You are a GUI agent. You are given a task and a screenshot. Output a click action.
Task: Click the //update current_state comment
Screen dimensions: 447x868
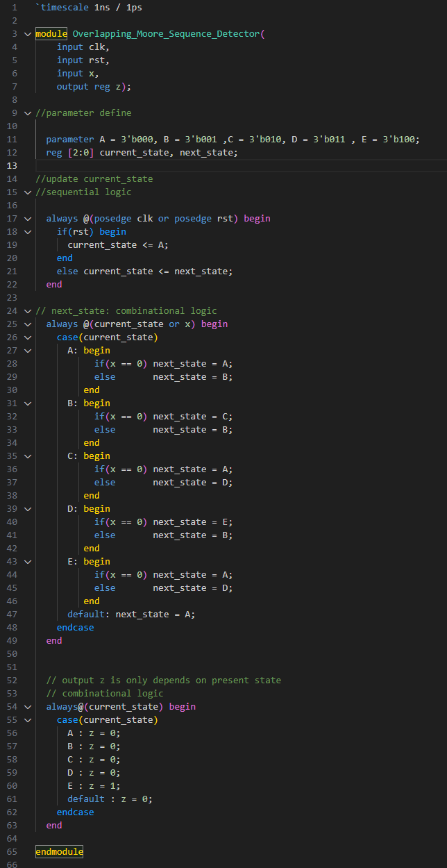click(x=94, y=179)
